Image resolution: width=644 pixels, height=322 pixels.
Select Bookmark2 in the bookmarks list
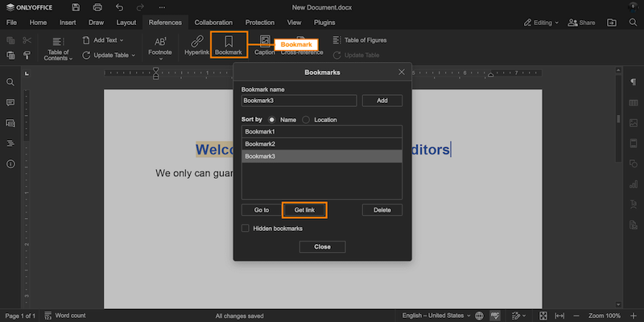click(x=321, y=144)
